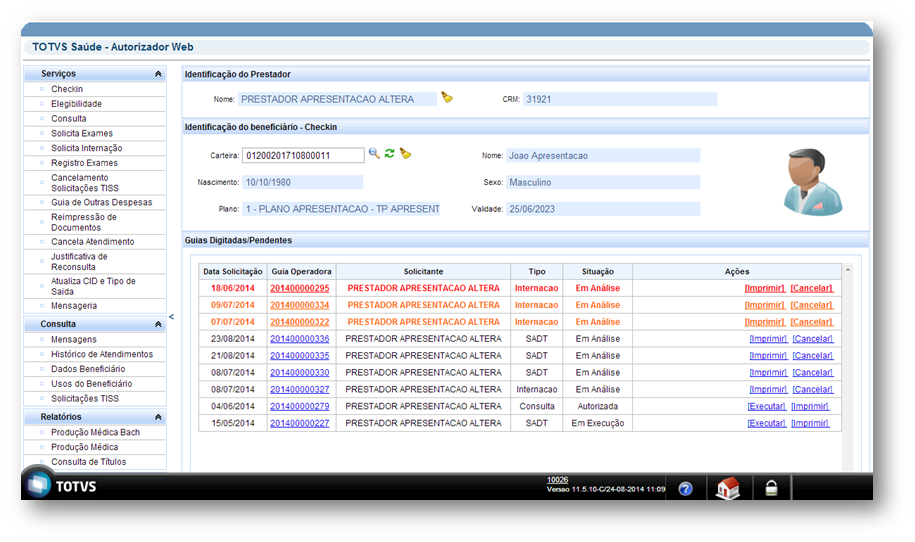Open Registro Exames
915x542 pixels.
click(84, 163)
